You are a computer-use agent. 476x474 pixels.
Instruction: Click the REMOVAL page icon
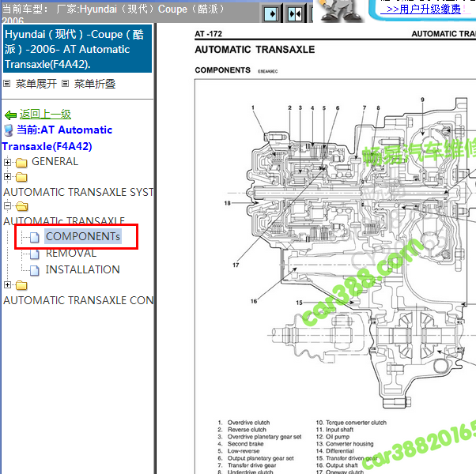click(x=34, y=254)
